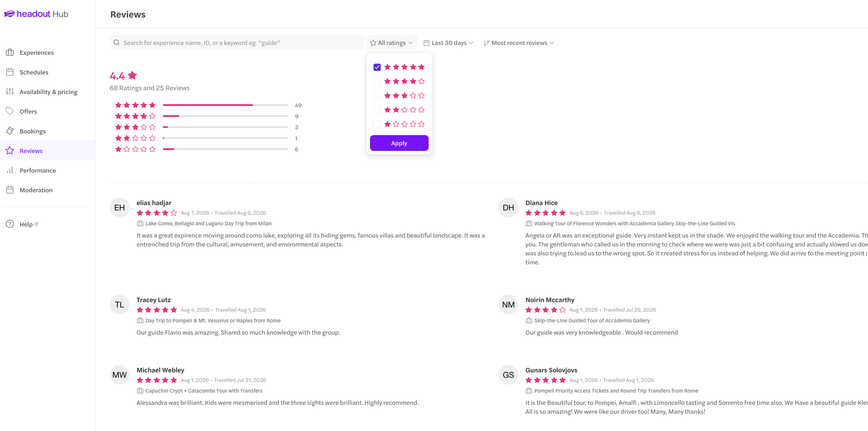Open the Performance bar chart icon
This screenshot has width=868, height=431.
pyautogui.click(x=10, y=170)
